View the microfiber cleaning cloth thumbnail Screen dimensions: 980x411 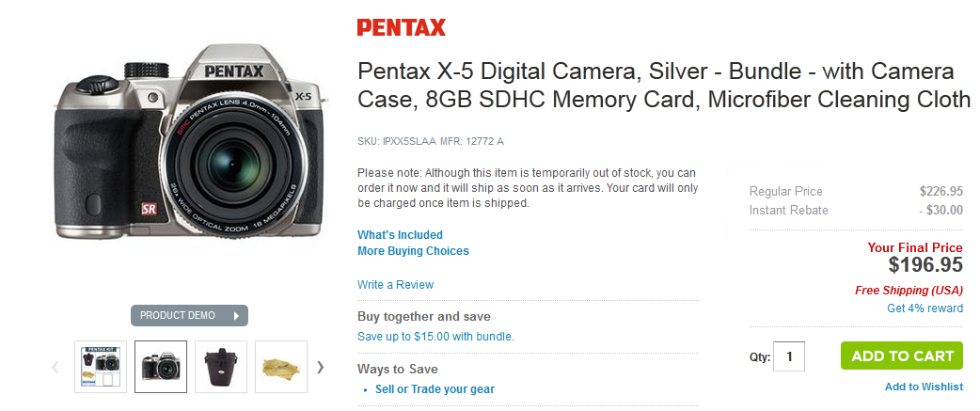pyautogui.click(x=281, y=367)
